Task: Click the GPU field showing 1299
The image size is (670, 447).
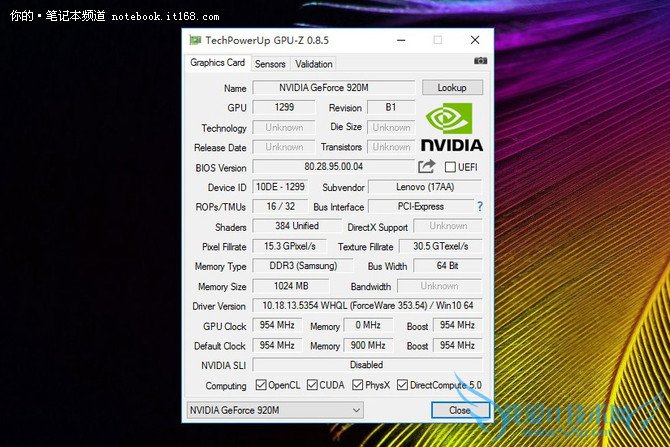Action: tap(284, 107)
